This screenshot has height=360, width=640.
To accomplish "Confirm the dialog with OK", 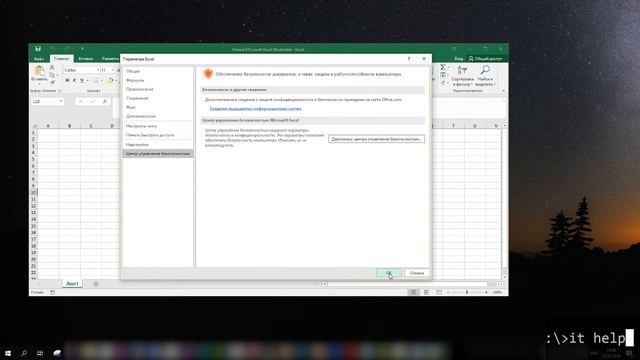I will coord(389,273).
